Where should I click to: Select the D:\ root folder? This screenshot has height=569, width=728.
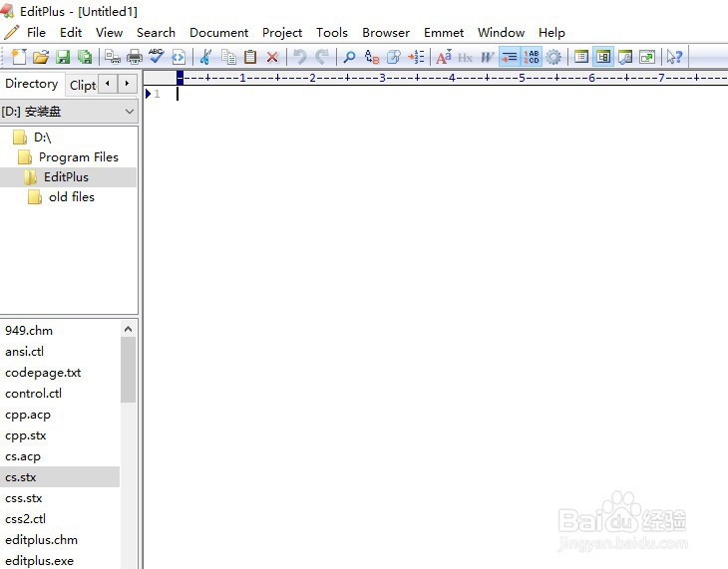[x=42, y=138]
